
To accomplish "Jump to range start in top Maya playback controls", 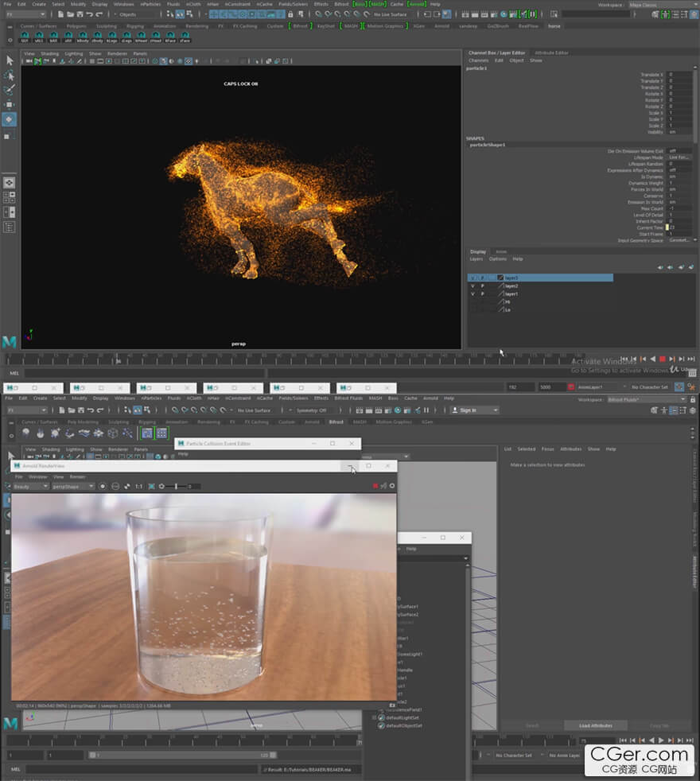I will [624, 359].
